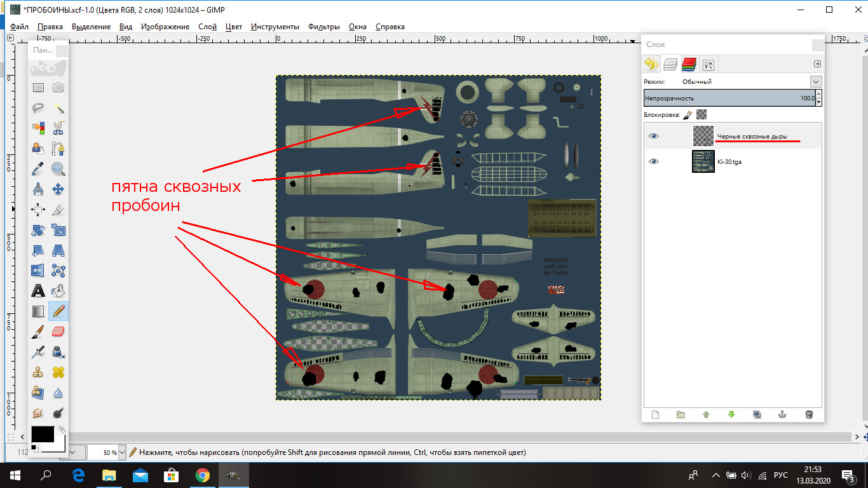Adjust the Непрозрачность opacity slider
The image size is (868, 488).
[730, 98]
